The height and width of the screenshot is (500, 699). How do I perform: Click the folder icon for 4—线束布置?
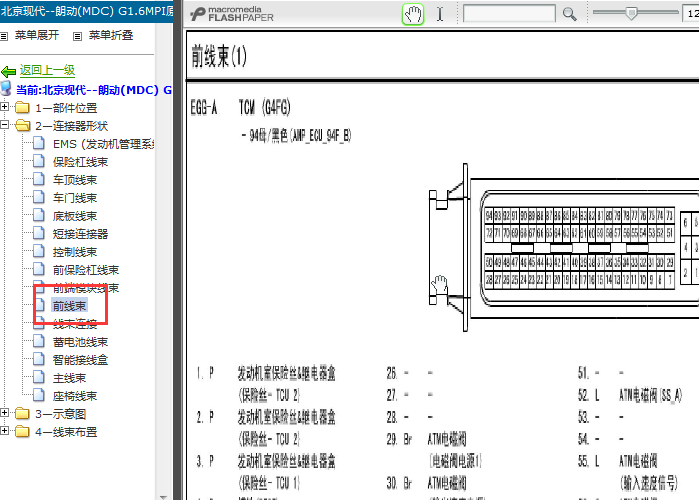click(x=22, y=431)
